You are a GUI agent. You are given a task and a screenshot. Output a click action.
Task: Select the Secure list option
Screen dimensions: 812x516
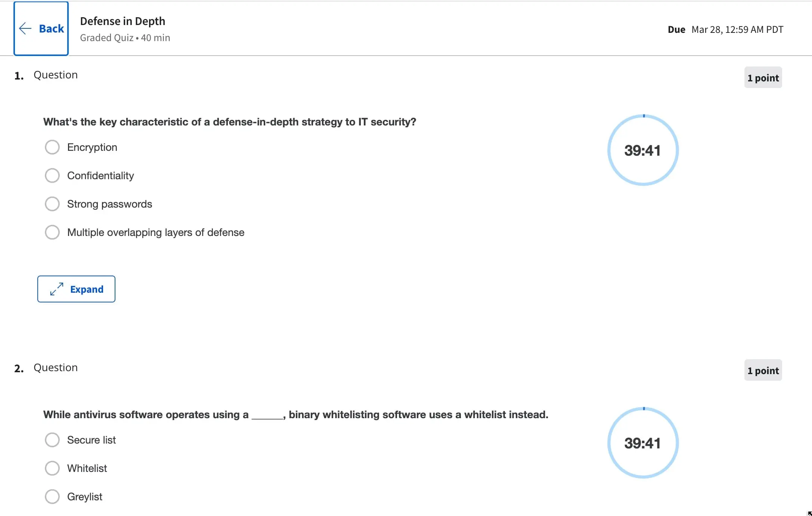(x=52, y=440)
